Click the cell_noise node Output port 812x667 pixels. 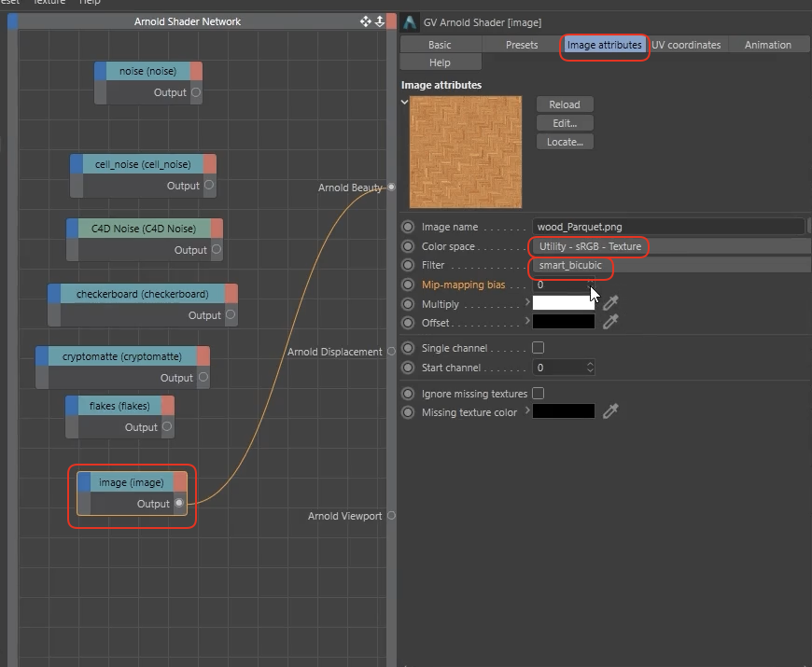pos(209,185)
